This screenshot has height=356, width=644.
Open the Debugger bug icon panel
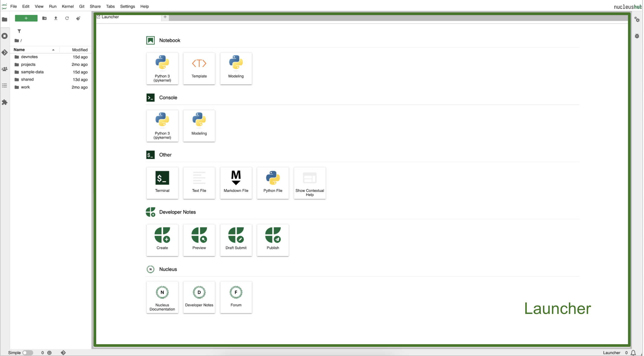click(637, 36)
